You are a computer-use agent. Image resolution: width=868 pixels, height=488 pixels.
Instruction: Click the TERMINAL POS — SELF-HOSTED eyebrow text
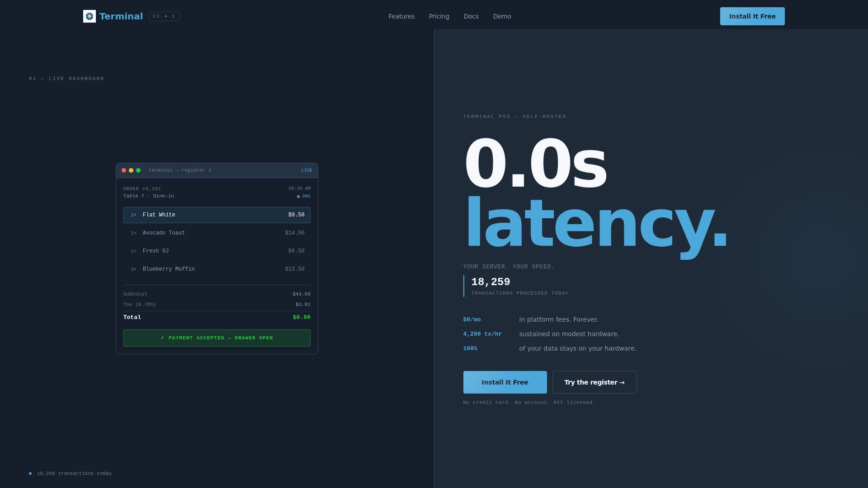point(514,117)
